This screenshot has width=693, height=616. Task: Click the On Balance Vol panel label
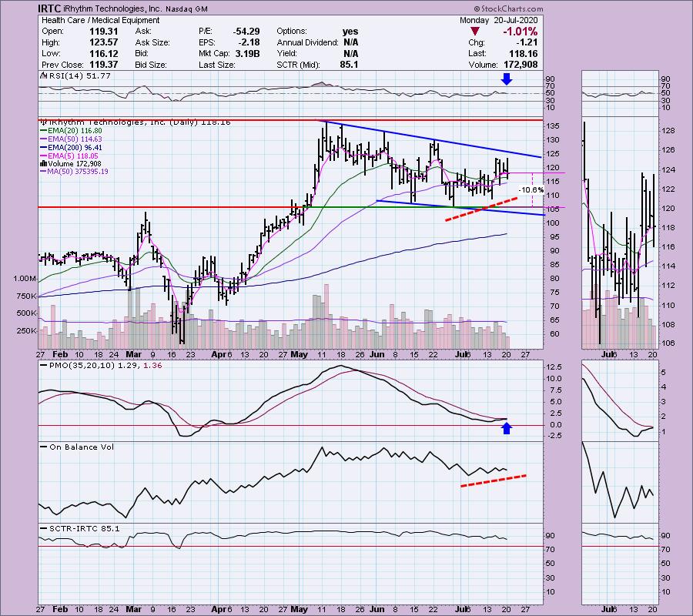pyautogui.click(x=77, y=447)
